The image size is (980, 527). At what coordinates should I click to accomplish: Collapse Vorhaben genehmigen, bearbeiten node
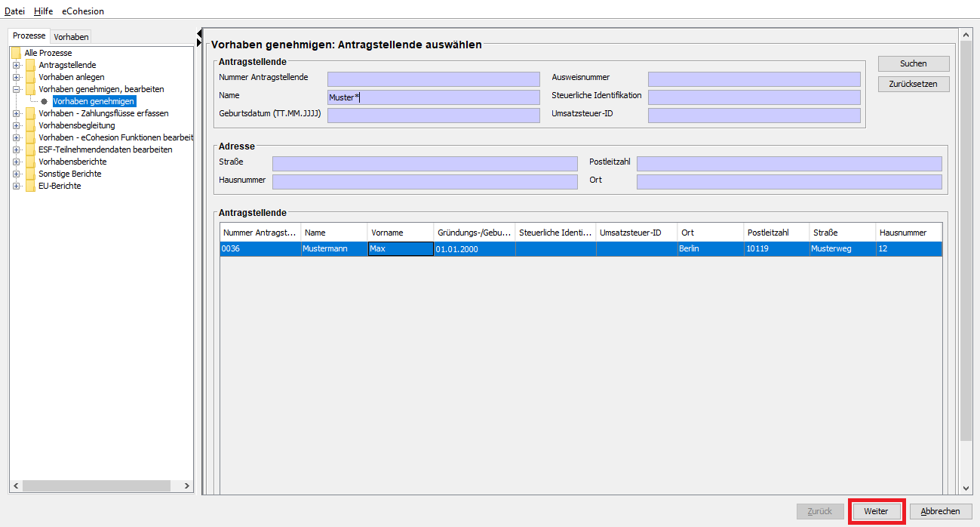(16, 89)
